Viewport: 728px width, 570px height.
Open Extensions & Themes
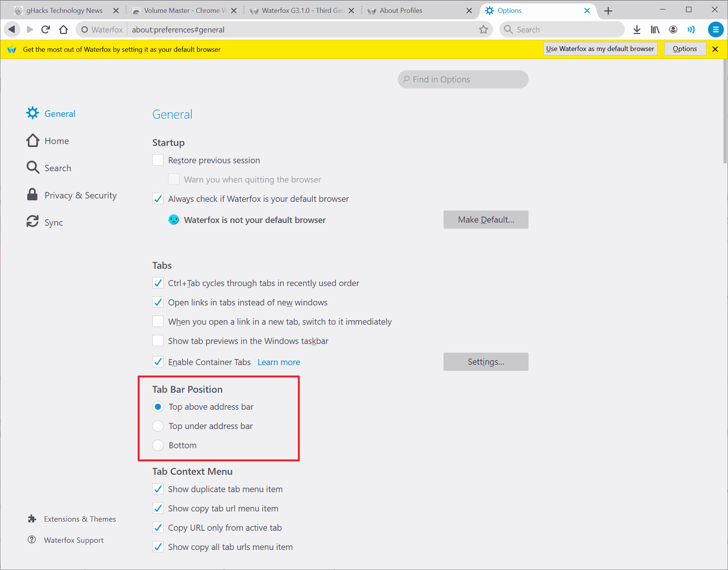80,519
